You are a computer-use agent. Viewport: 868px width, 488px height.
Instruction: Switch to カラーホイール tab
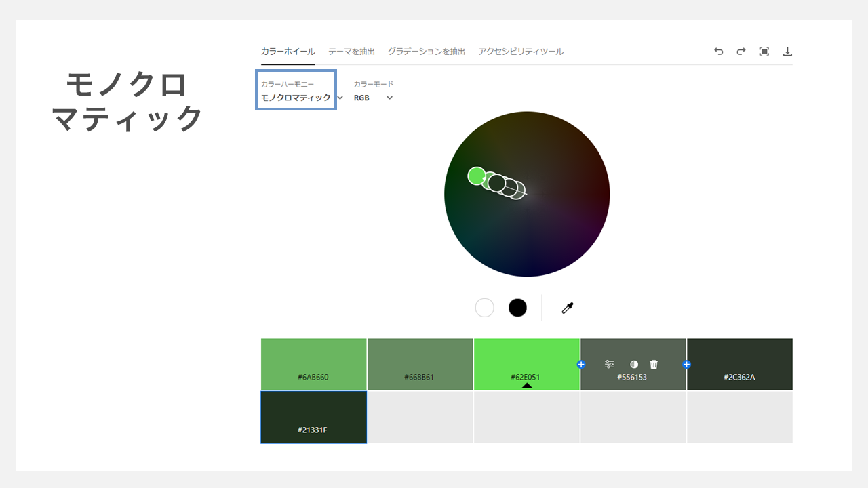click(x=288, y=52)
